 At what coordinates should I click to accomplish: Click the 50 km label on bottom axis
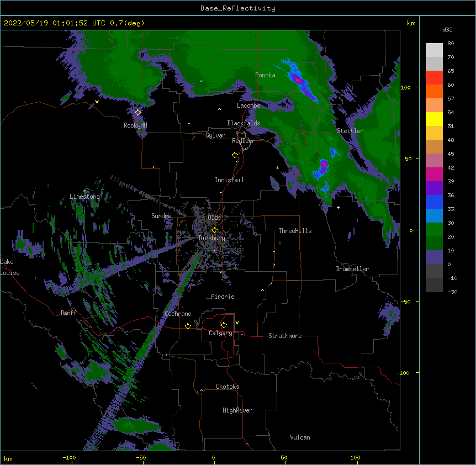pyautogui.click(x=284, y=457)
